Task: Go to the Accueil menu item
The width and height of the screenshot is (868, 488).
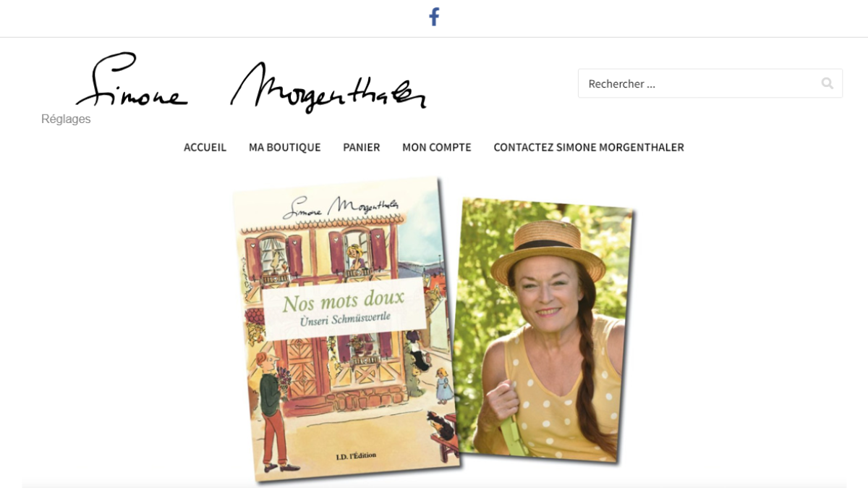Action: [x=205, y=147]
